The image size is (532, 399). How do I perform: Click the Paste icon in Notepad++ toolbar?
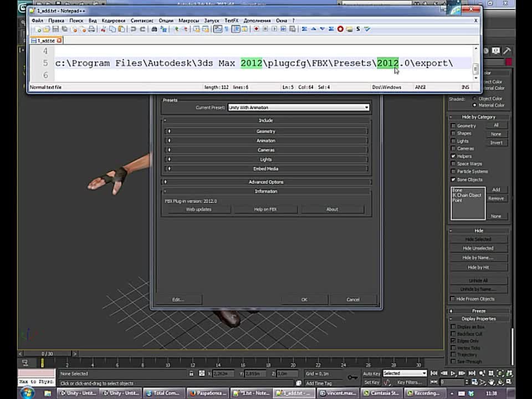click(121, 29)
